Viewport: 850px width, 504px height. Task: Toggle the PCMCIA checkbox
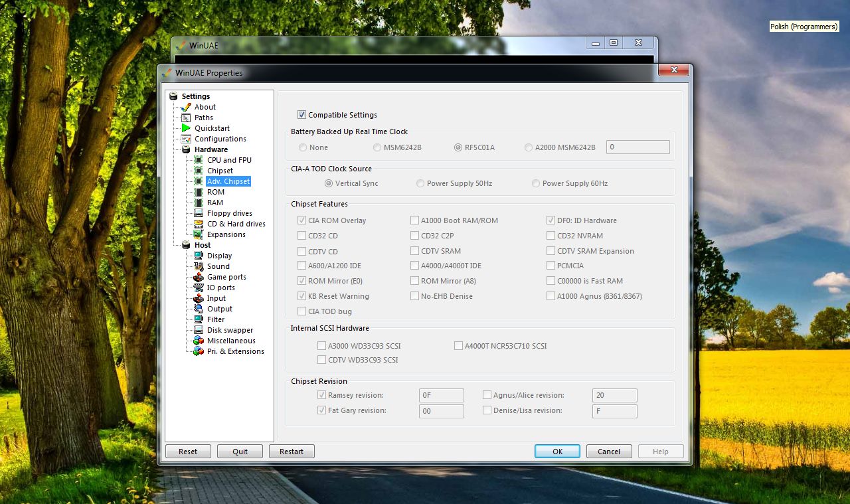[551, 266]
